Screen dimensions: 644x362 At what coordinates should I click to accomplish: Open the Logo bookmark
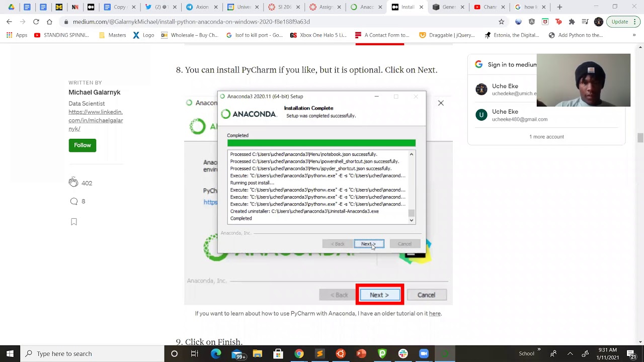click(x=144, y=35)
